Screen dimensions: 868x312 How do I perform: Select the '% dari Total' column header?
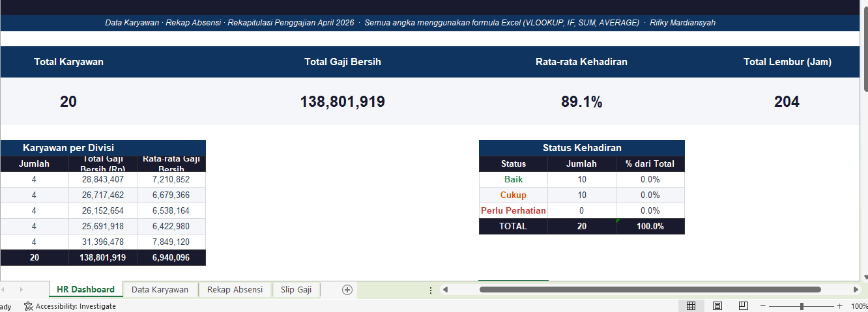(650, 163)
